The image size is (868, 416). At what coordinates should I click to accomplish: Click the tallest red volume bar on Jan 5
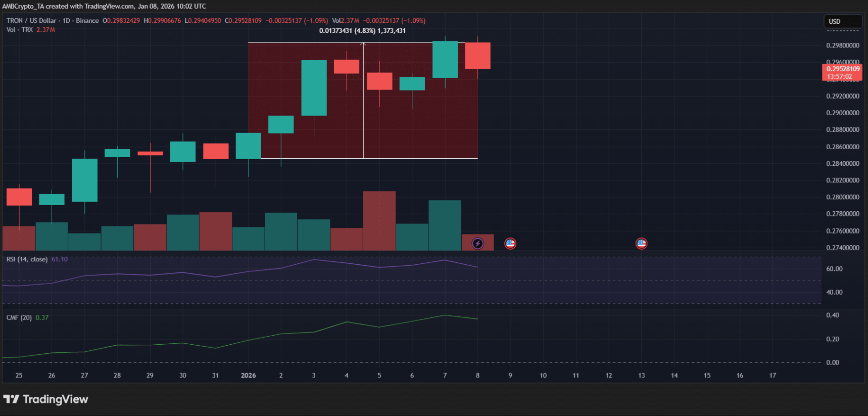(379, 220)
